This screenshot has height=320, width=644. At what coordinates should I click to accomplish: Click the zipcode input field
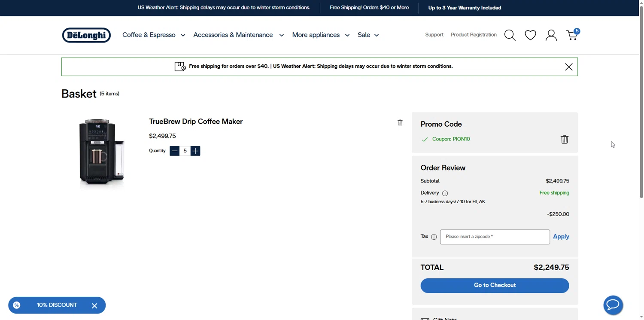[x=495, y=237]
